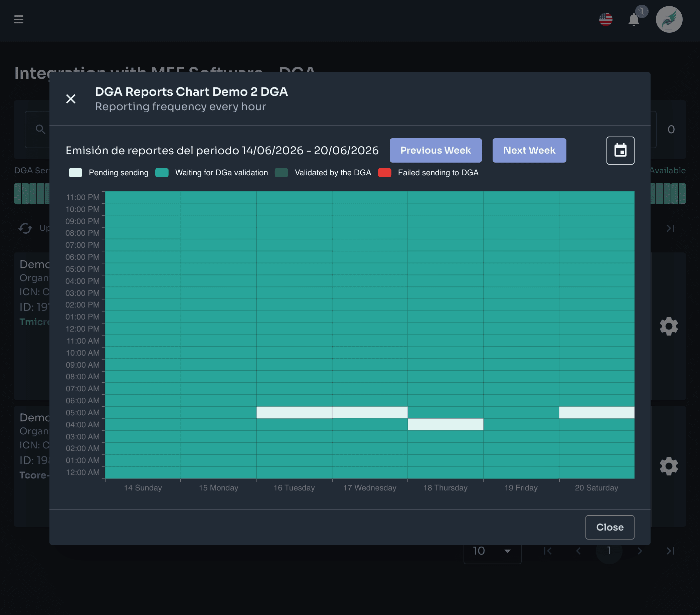Toggle Validated by the DGA legend
The height and width of the screenshot is (615, 700).
click(323, 173)
